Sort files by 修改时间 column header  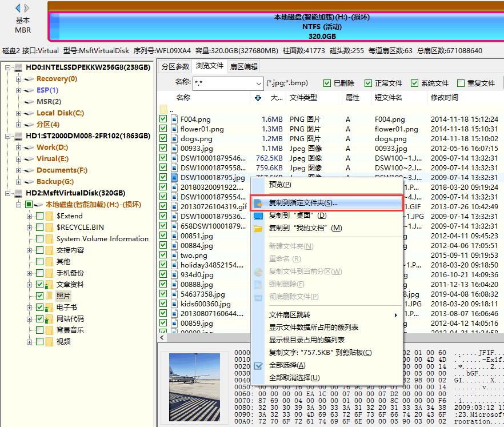(x=445, y=98)
